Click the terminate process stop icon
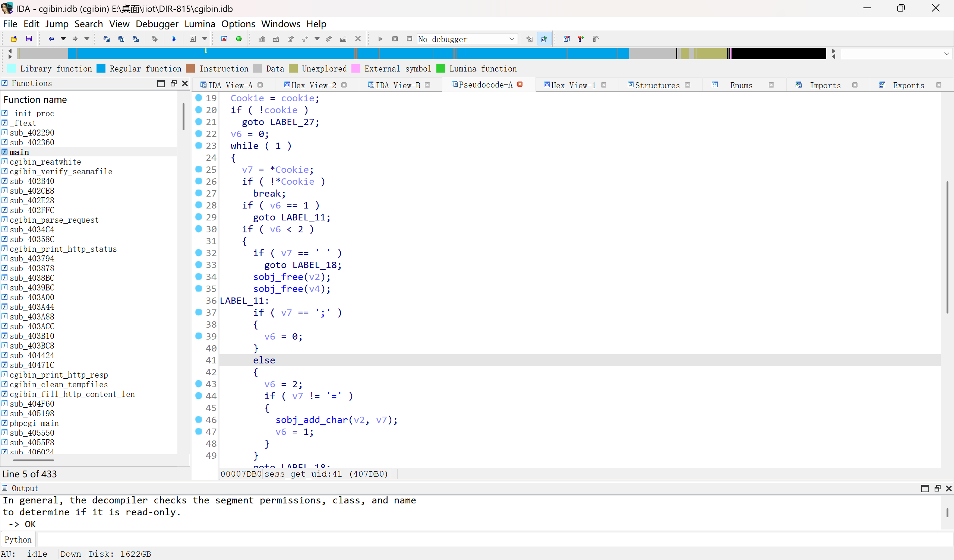The image size is (954, 560). [x=410, y=39]
